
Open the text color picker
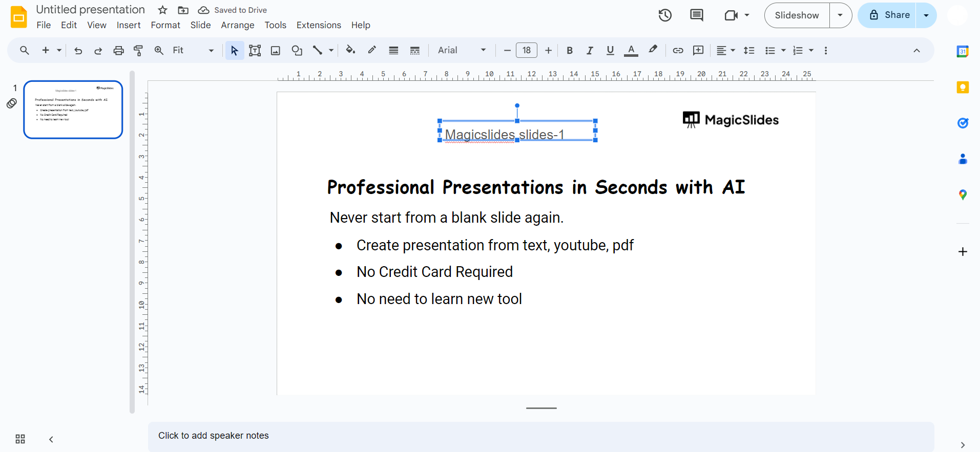[631, 50]
